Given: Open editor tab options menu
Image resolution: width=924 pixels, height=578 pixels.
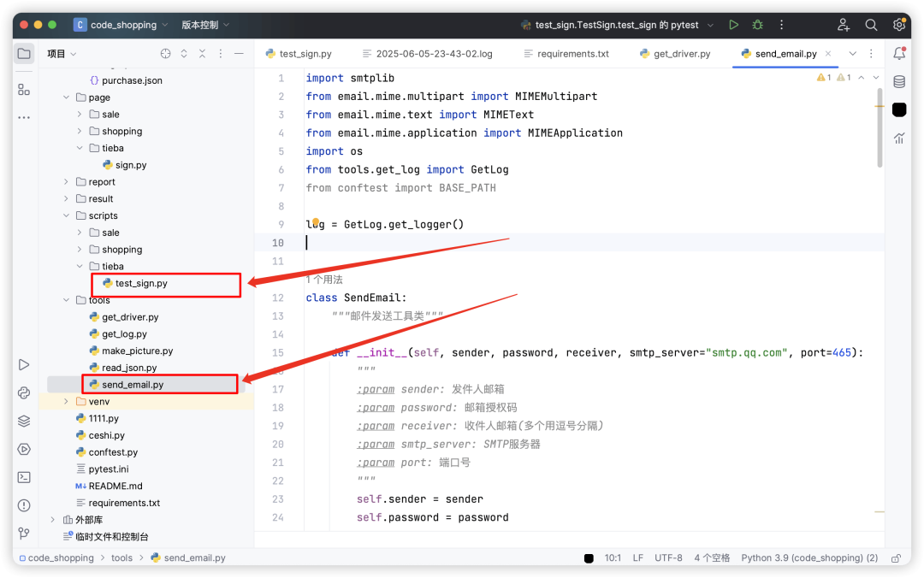Looking at the screenshot, I should pyautogui.click(x=871, y=54).
